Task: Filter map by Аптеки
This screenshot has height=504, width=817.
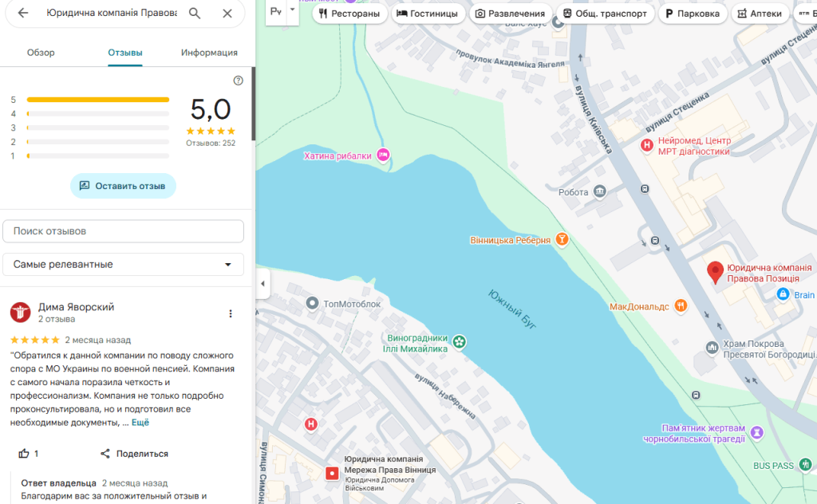Action: click(x=760, y=14)
